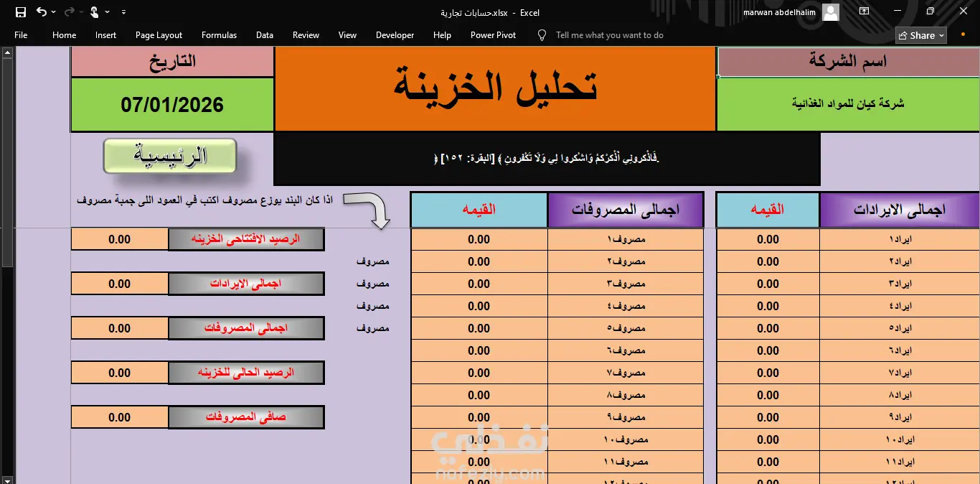Viewport: 980px width, 484px height.
Task: Select the القيمه header beside اجمالى المصروفات
Action: click(479, 210)
